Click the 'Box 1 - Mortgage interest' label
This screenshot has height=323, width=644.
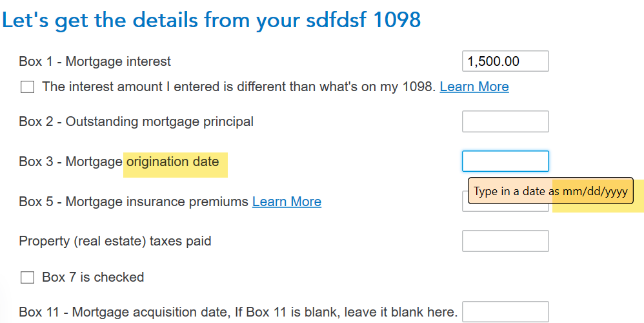pos(95,62)
